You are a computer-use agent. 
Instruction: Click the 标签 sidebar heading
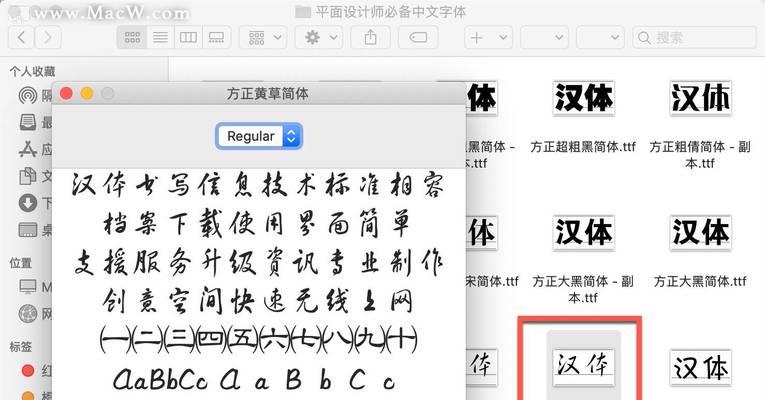[20, 347]
